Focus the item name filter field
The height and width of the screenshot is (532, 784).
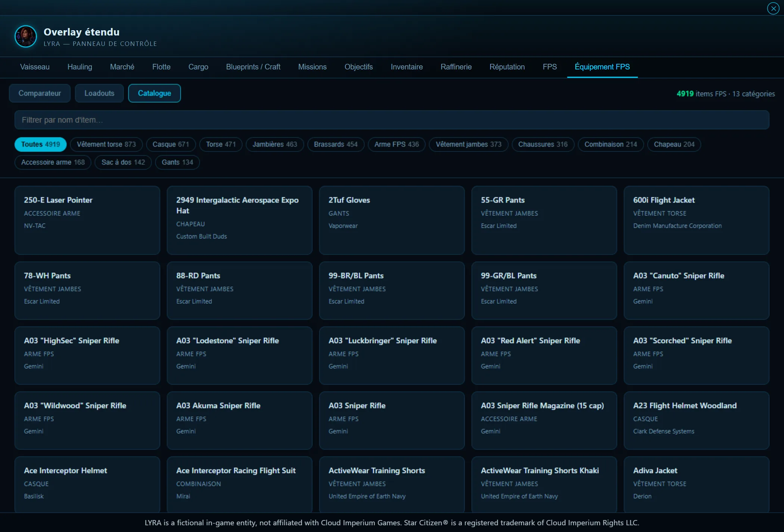point(392,120)
